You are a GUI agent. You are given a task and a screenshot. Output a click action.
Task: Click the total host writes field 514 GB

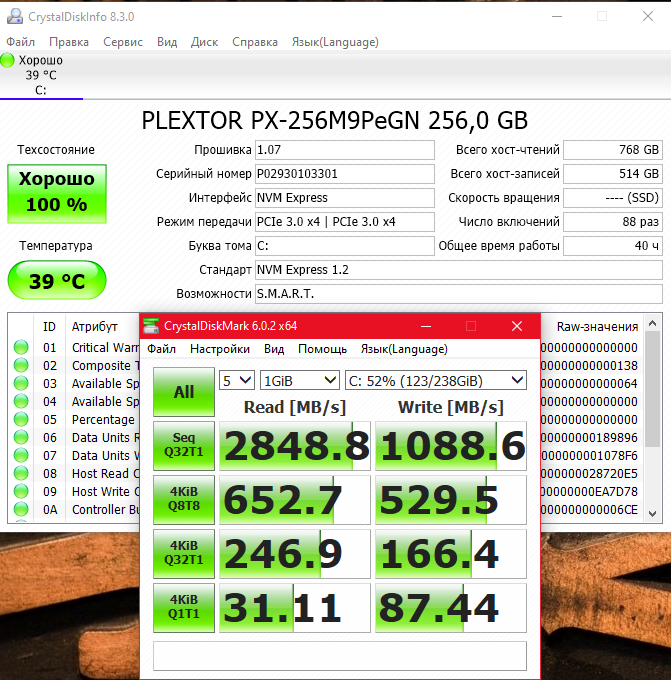point(613,174)
